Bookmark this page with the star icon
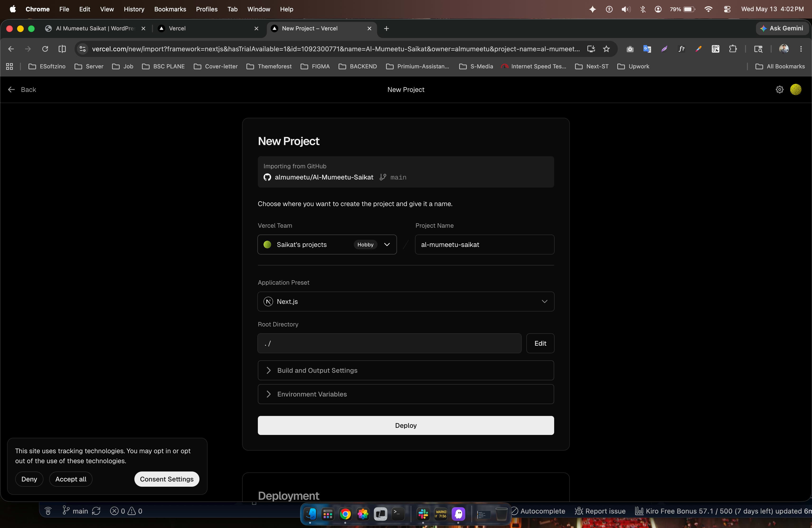 point(606,49)
